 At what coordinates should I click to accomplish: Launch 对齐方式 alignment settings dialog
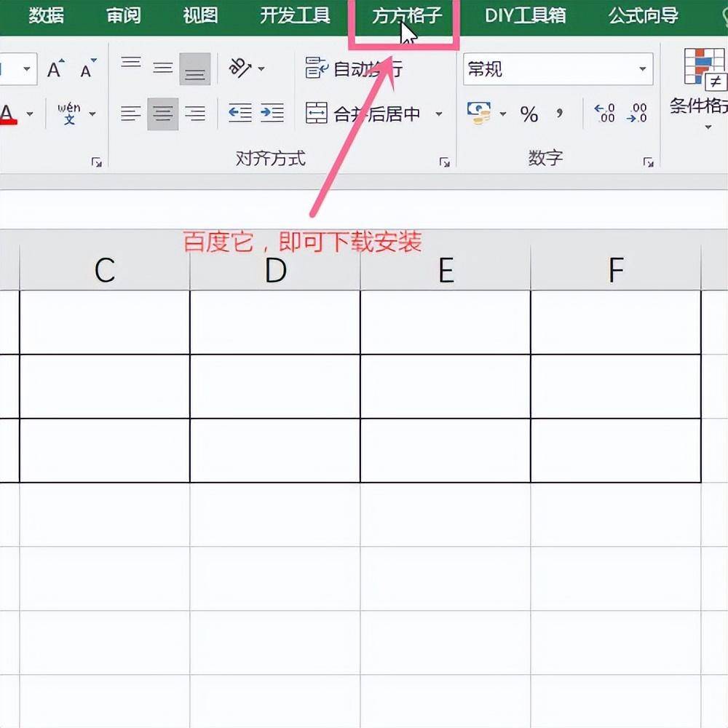click(444, 162)
